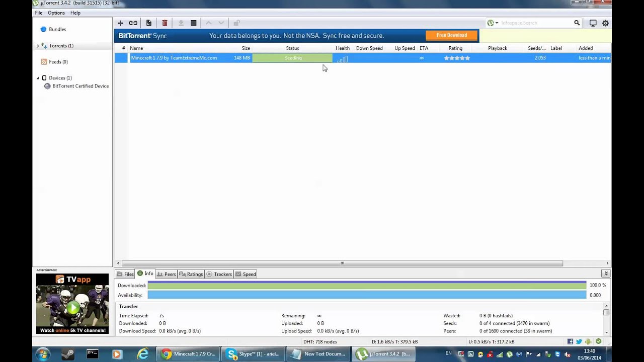Image resolution: width=644 pixels, height=362 pixels.
Task: Click the Free Download button
Action: point(451,35)
